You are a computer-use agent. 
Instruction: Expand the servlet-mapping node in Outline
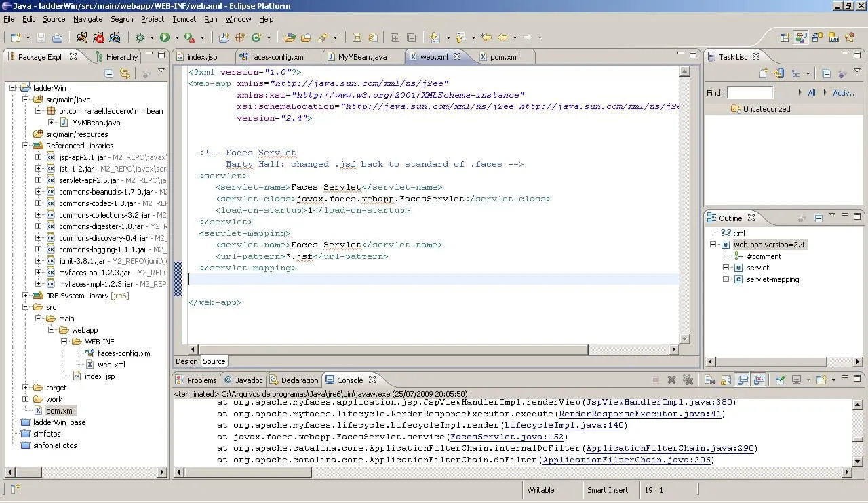click(x=726, y=279)
